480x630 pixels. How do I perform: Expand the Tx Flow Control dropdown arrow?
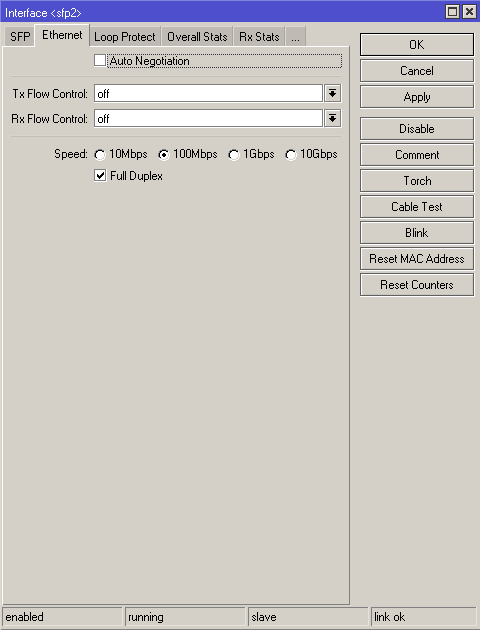click(333, 93)
